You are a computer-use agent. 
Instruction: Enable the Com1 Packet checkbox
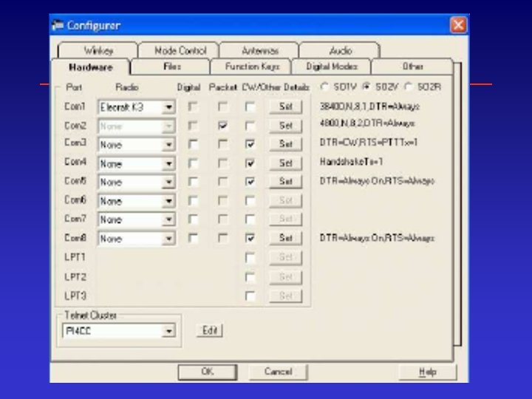tap(222, 107)
